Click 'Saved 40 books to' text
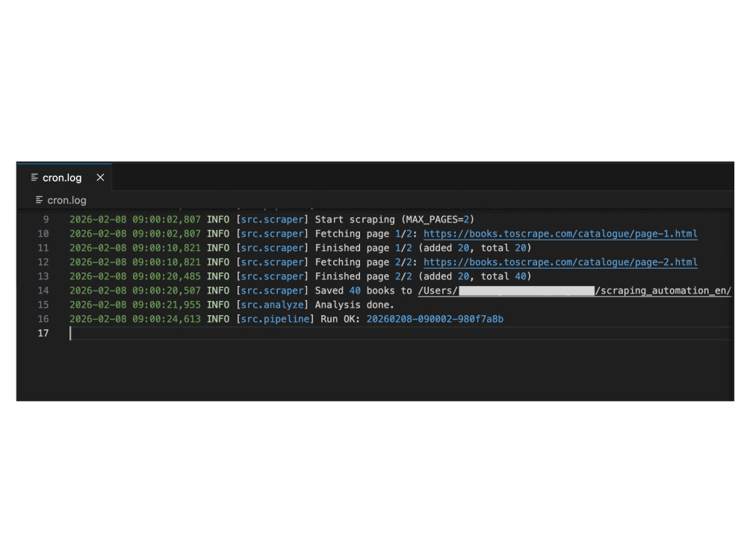 tap(363, 290)
